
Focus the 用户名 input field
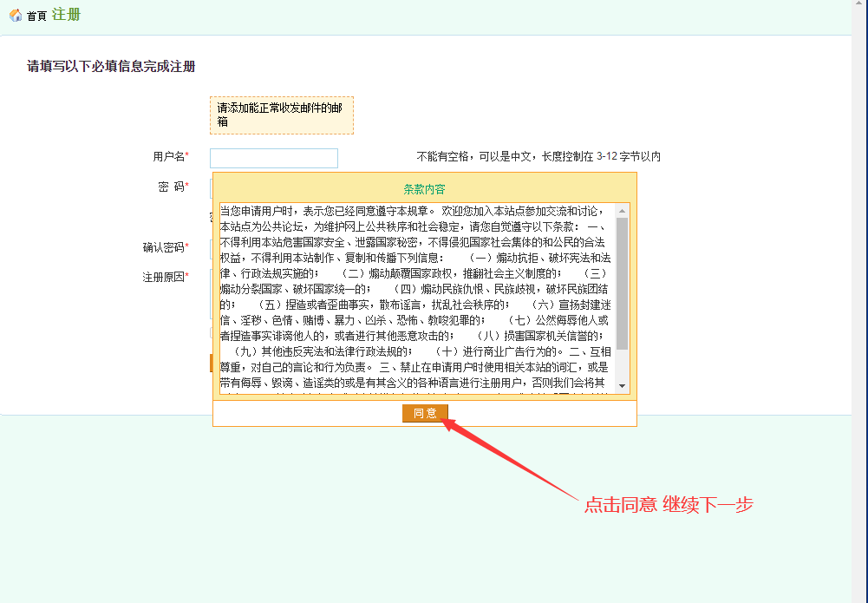tap(273, 158)
